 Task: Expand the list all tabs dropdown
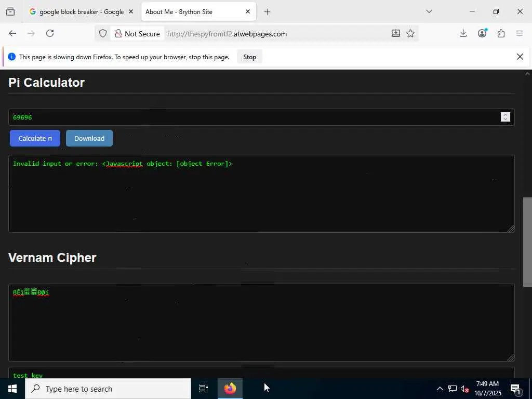click(x=429, y=11)
